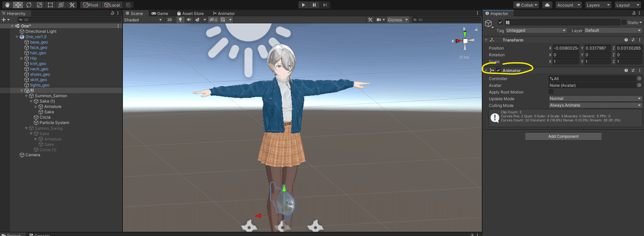Switch to the Animator tab
The width and height of the screenshot is (644, 236).
223,13
